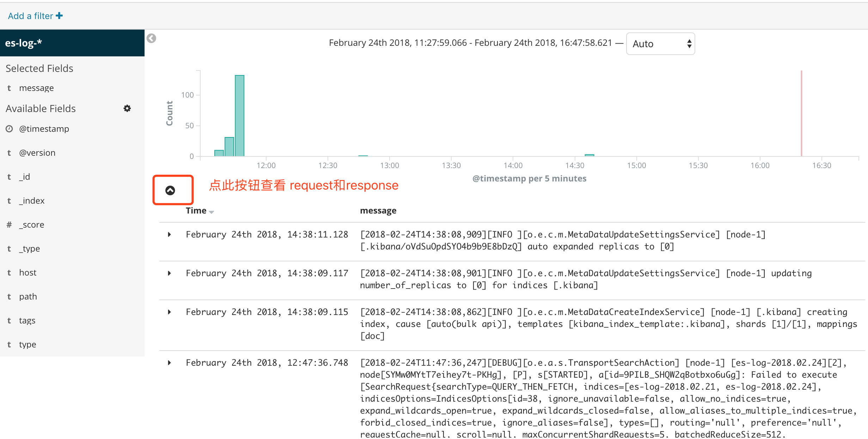Expand the 12:47:36.748 DEBUG log row
The image size is (868, 439).
170,363
